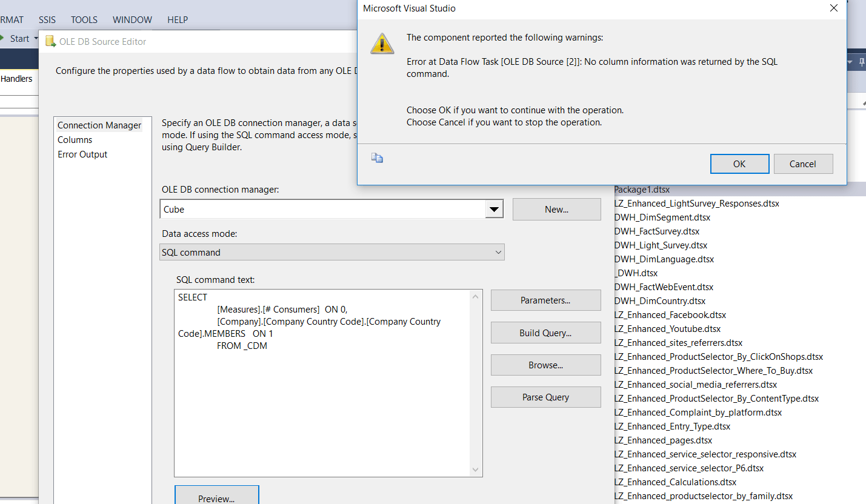This screenshot has height=504, width=866.
Task: Select LZ_Enhanced_service_selector_P6.dtsx package
Action: tap(689, 468)
